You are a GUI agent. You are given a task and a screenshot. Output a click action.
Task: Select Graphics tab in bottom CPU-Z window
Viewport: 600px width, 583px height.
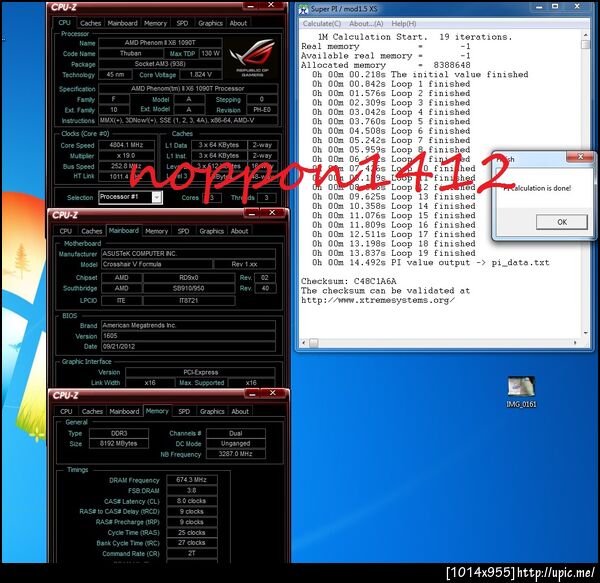pos(212,411)
